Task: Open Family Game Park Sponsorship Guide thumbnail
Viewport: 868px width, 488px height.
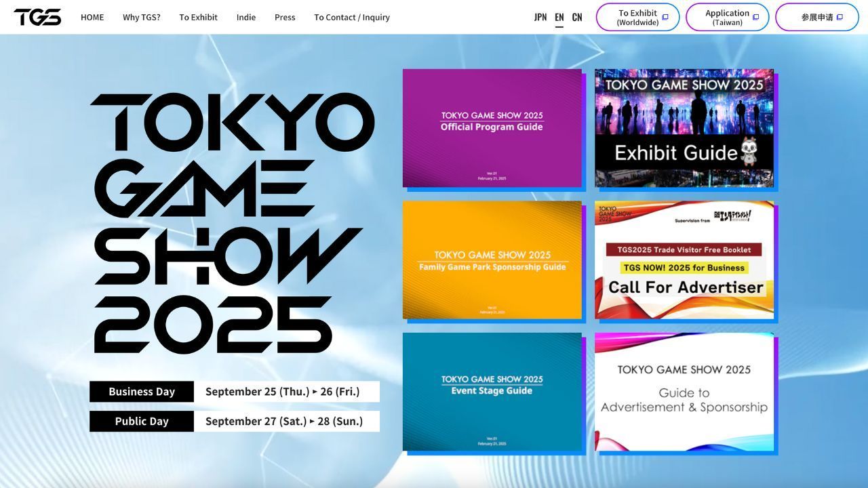Action: coord(492,260)
